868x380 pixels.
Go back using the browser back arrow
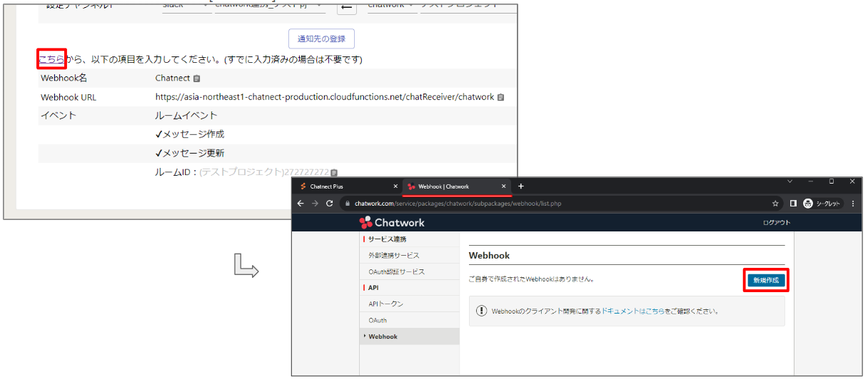(x=301, y=204)
